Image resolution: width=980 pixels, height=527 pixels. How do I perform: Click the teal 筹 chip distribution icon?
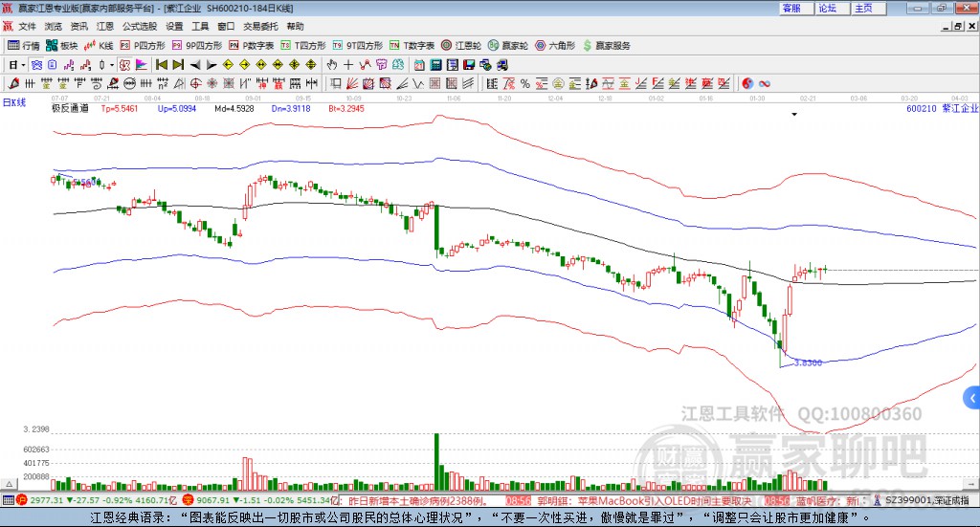pyautogui.click(x=398, y=65)
